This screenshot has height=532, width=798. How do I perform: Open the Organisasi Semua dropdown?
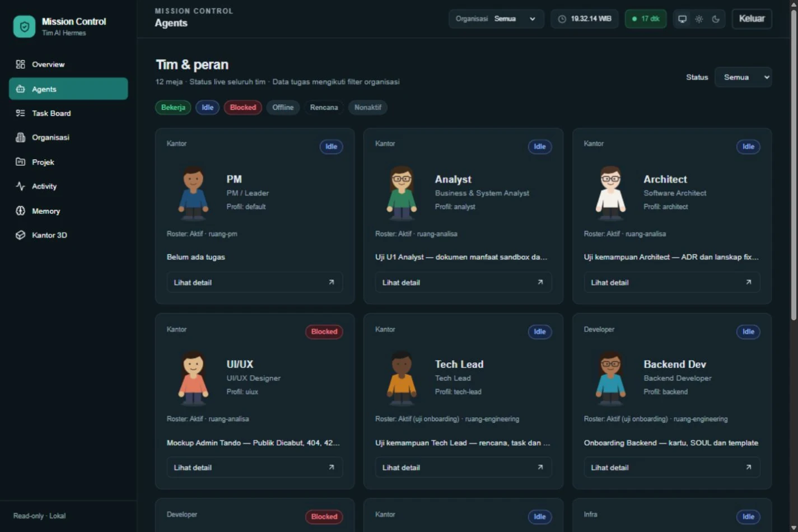click(496, 19)
